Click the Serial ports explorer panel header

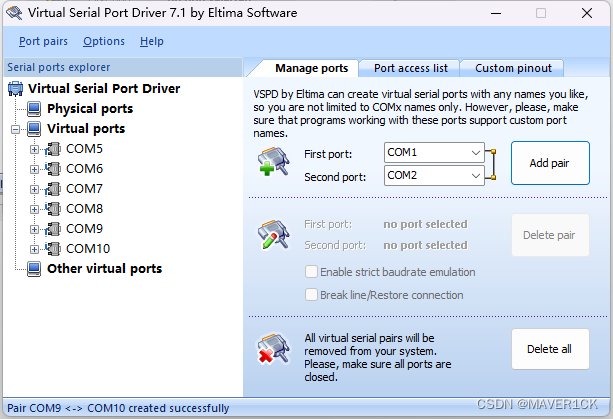click(x=123, y=67)
